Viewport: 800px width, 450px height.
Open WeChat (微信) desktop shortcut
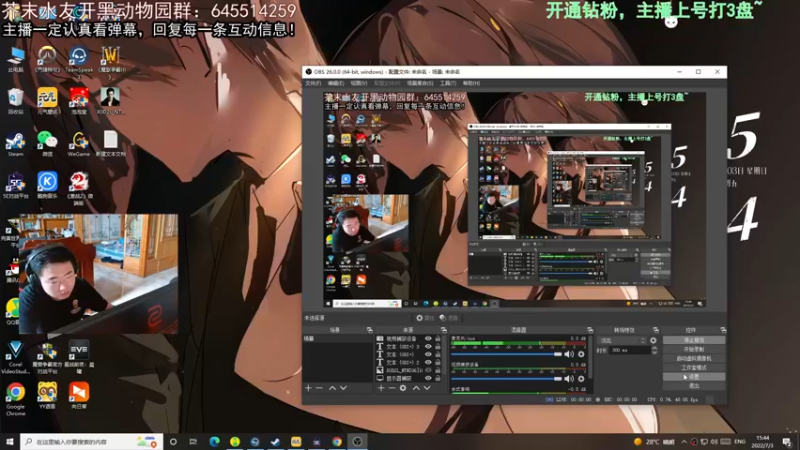tap(47, 144)
